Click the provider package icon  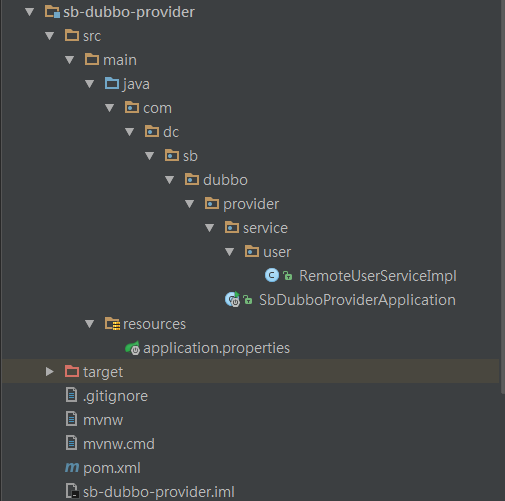point(212,203)
